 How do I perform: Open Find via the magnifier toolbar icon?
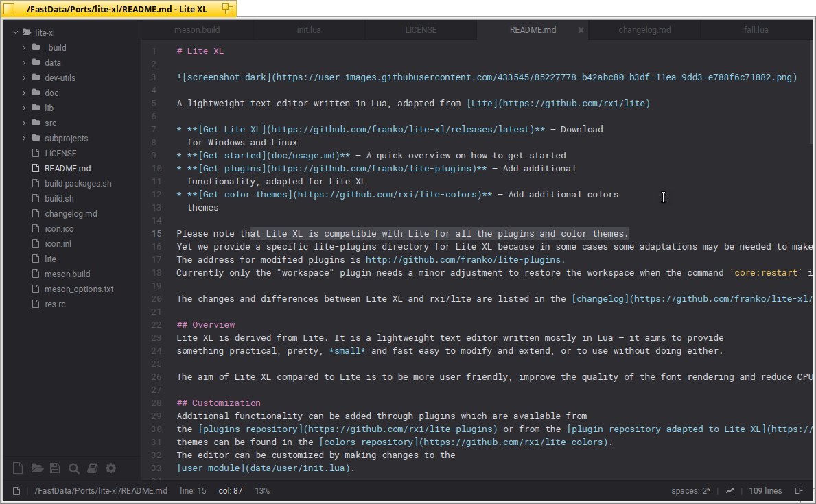[74, 468]
